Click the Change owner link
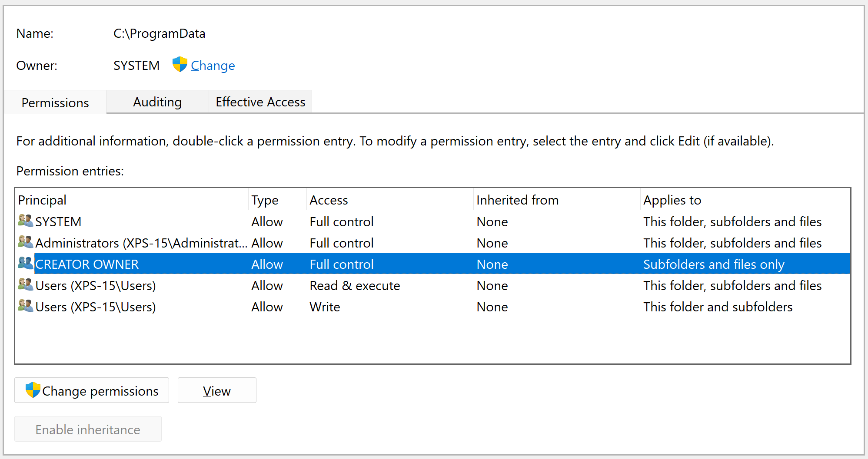Screen dimensions: 868x459 click(213, 66)
